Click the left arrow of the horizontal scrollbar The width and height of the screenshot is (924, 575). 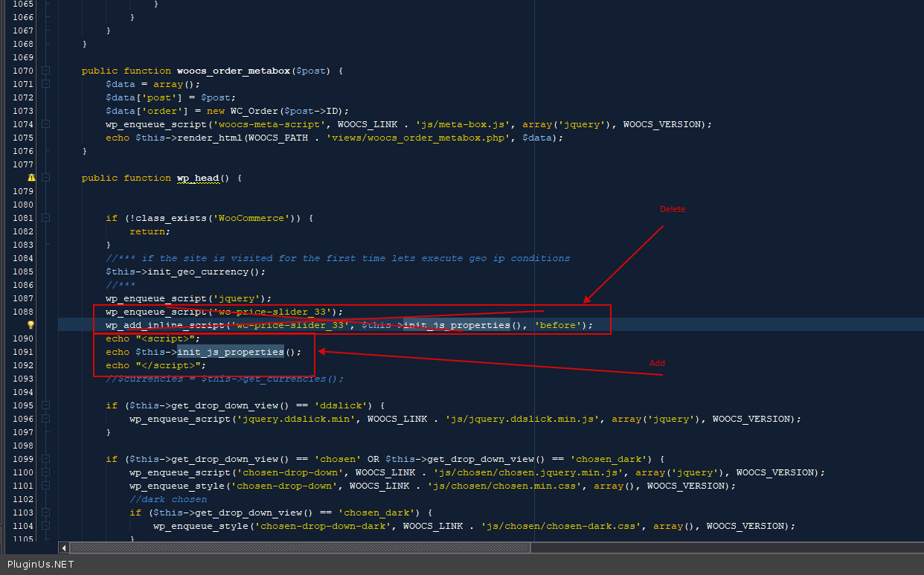tap(63, 547)
